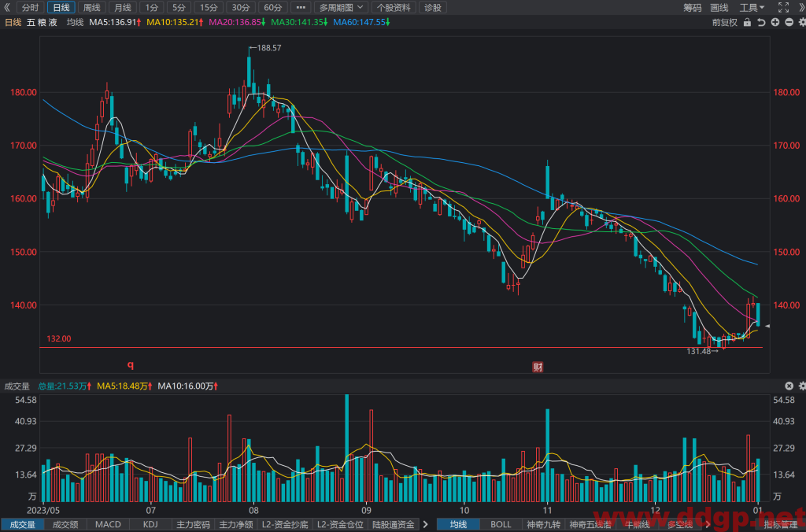Screen dimensions: 806x532
Task: Click volume MA10:16.00万 legend text
Action: tap(187, 386)
